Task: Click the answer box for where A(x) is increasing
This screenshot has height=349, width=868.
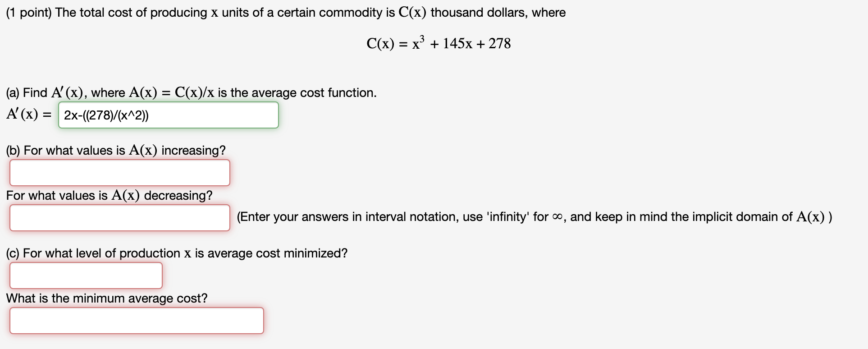Action: pos(119,172)
